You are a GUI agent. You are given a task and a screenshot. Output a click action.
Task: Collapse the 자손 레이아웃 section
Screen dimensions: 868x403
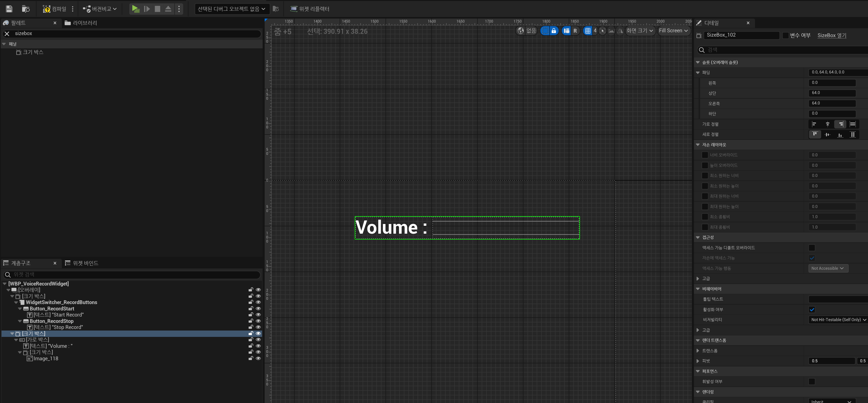pyautogui.click(x=698, y=145)
